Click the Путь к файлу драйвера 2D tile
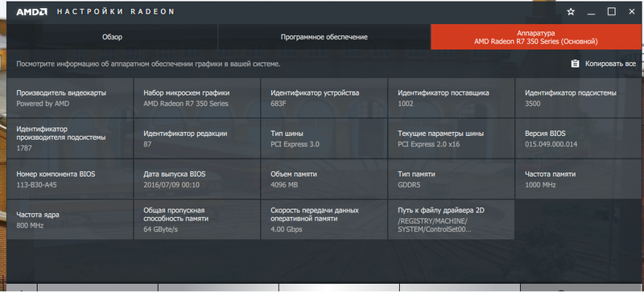 pyautogui.click(x=451, y=220)
